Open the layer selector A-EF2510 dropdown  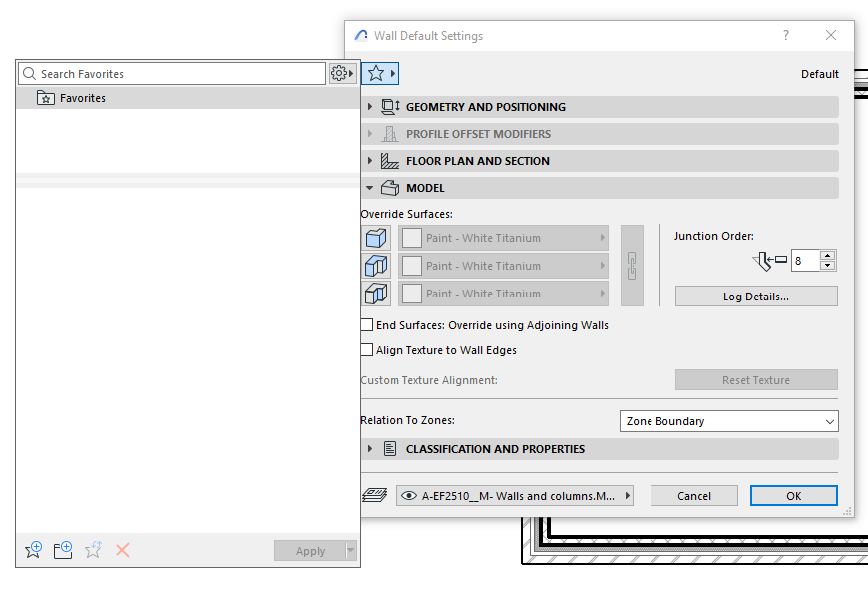514,495
